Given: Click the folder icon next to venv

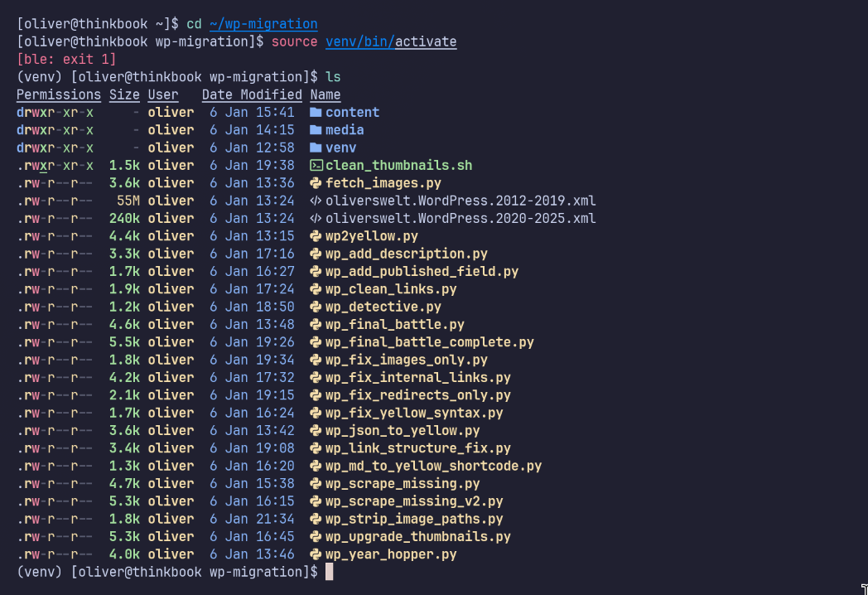Looking at the screenshot, I should (316, 148).
